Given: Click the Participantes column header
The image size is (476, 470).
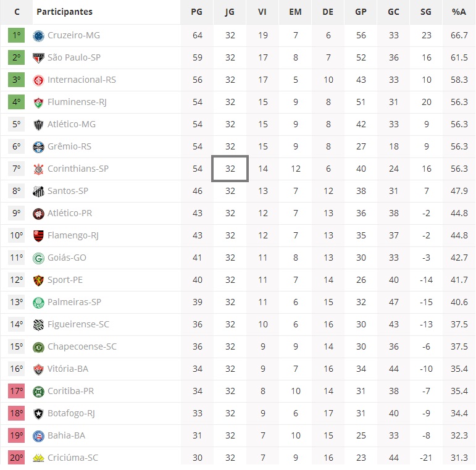Looking at the screenshot, I should click(x=64, y=12).
